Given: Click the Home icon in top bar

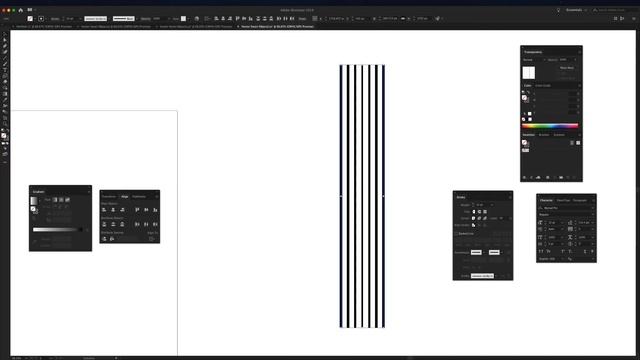Looking at the screenshot, I should pyautogui.click(x=20, y=10).
